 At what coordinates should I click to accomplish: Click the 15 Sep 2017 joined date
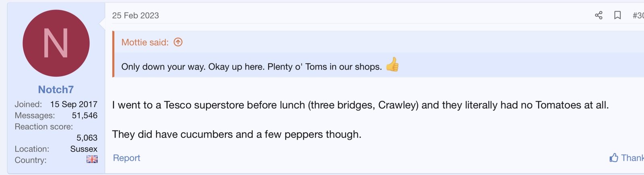click(x=74, y=104)
